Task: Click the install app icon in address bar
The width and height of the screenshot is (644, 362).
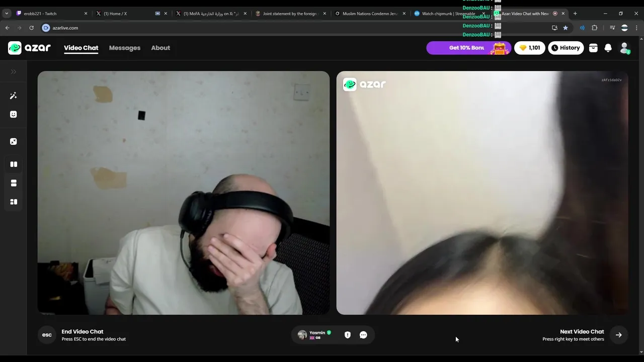Action: pyautogui.click(x=554, y=28)
